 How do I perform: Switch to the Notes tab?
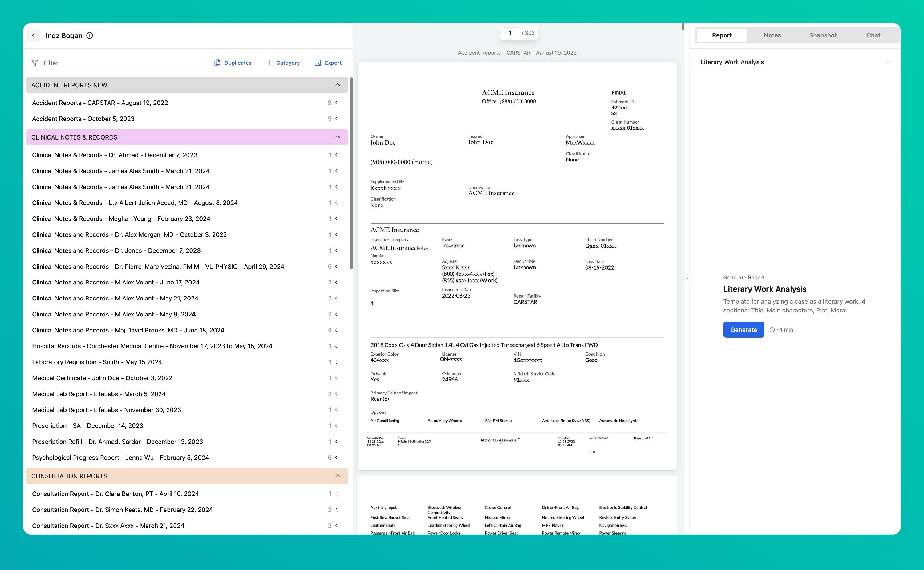coord(772,35)
